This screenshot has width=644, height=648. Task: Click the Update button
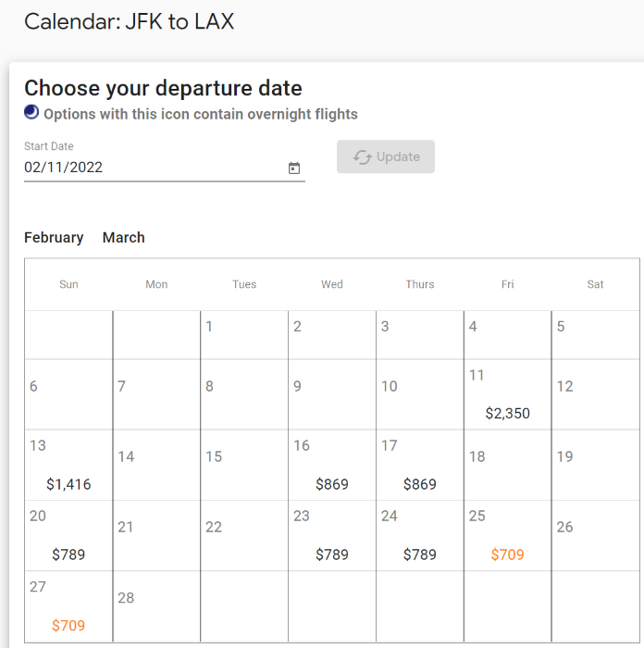pos(386,156)
